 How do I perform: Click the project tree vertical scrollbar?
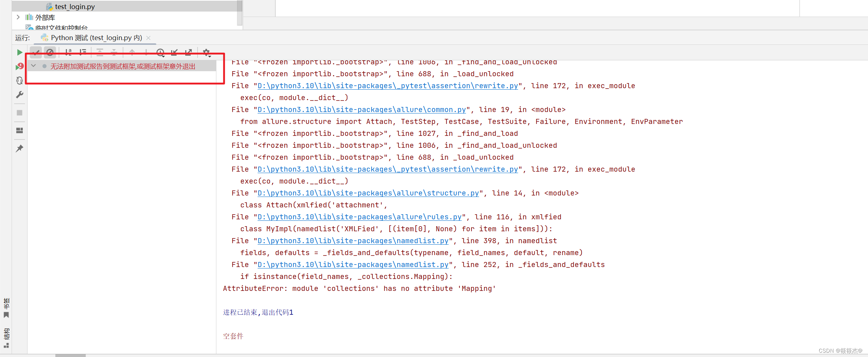coord(240,13)
